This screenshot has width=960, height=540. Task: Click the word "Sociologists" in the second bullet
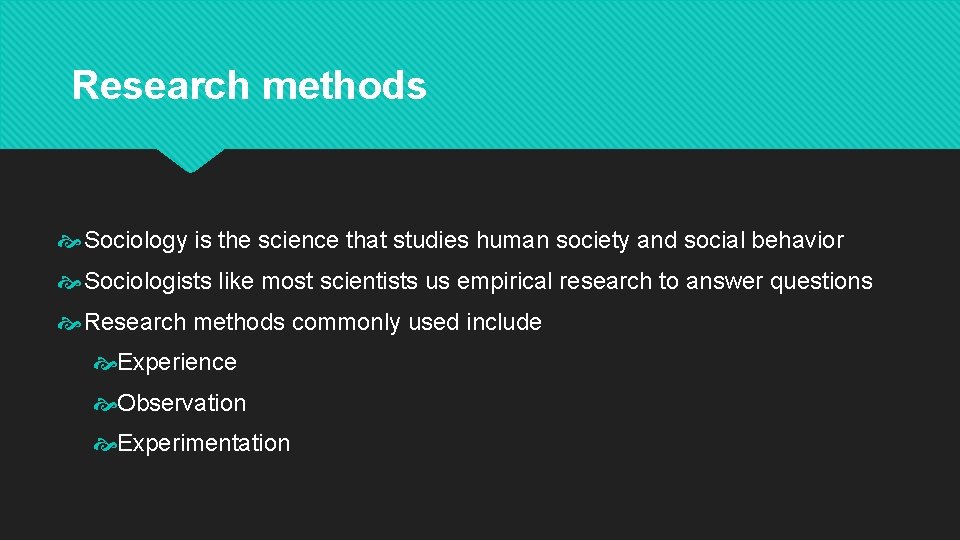point(148,282)
